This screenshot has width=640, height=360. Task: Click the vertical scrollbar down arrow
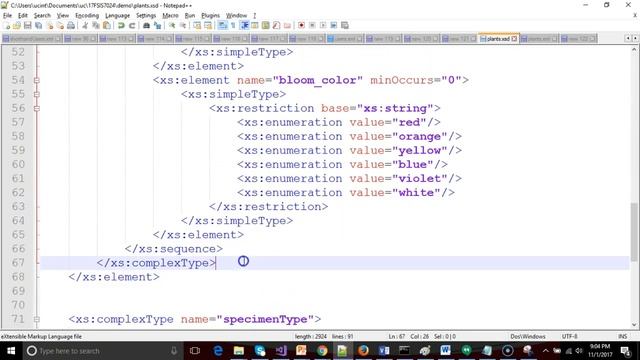(x=634, y=325)
